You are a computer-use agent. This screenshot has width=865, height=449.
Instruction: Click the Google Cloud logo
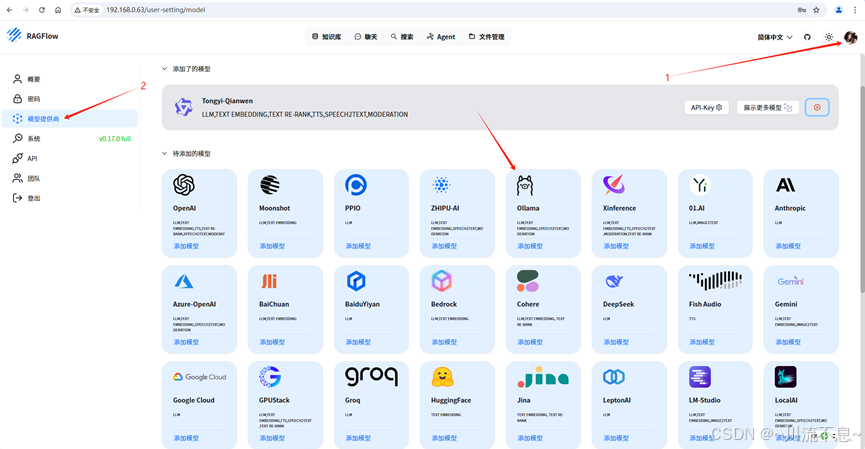tap(199, 377)
